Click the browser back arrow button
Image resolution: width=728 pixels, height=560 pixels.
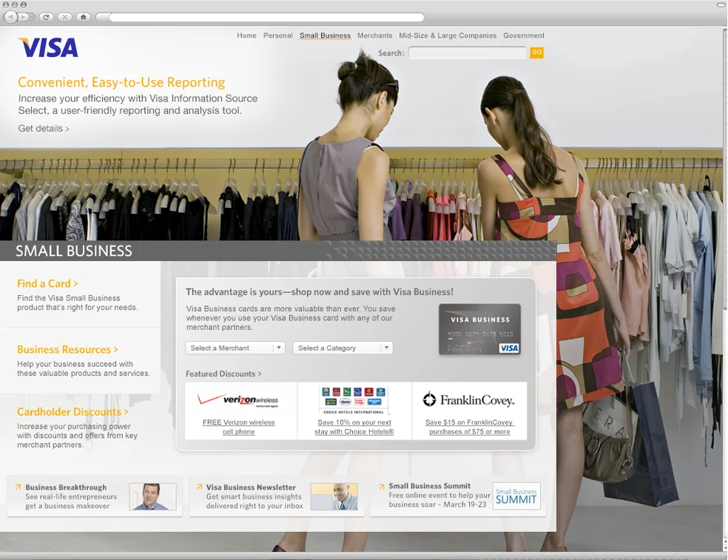tap(10, 17)
